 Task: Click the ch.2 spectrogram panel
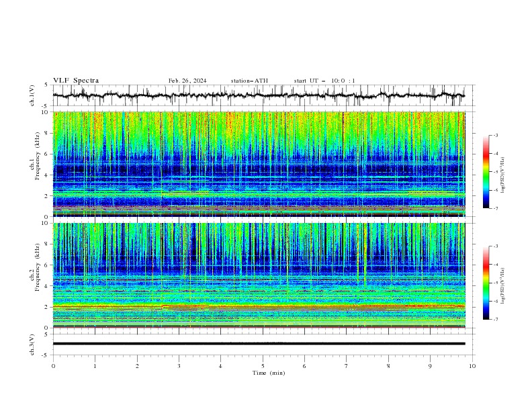coord(259,275)
